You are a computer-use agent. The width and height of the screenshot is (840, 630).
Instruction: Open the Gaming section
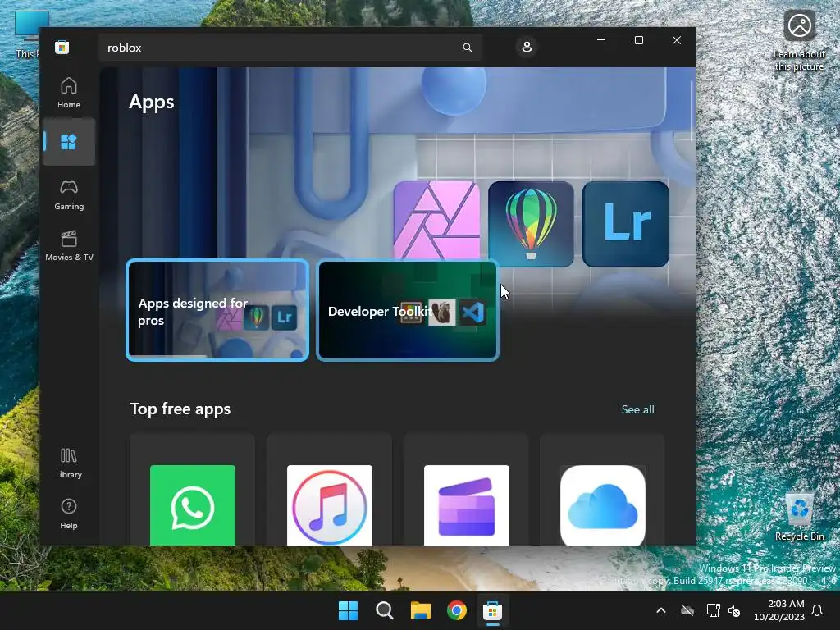[x=69, y=195]
